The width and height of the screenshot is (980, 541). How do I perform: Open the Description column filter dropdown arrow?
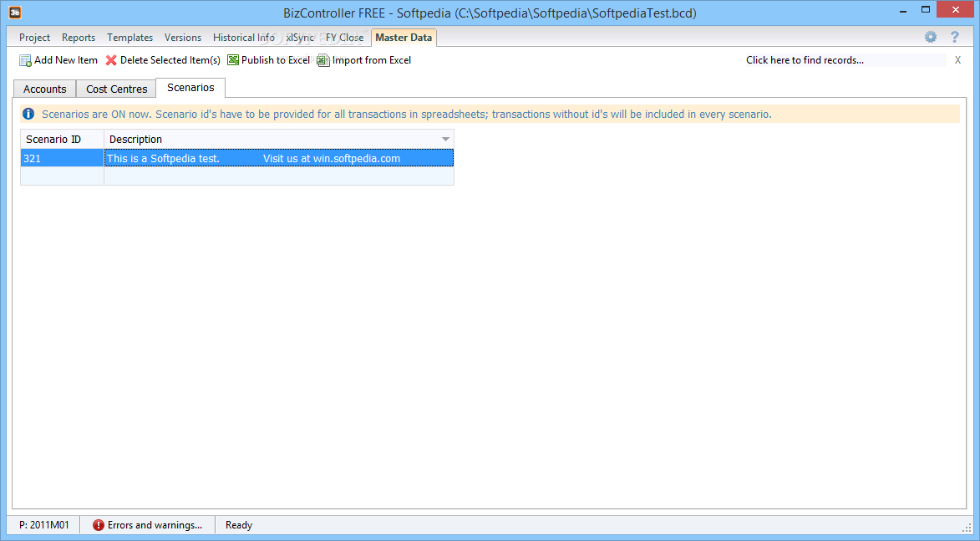pyautogui.click(x=445, y=139)
